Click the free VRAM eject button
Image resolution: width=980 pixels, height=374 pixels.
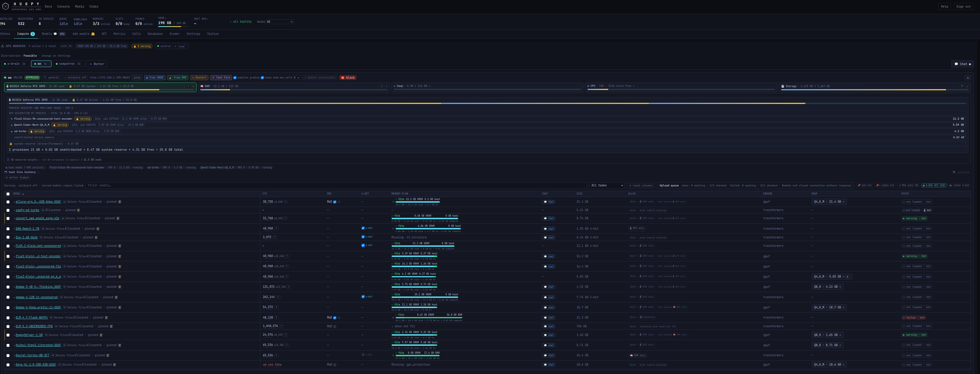154,78
